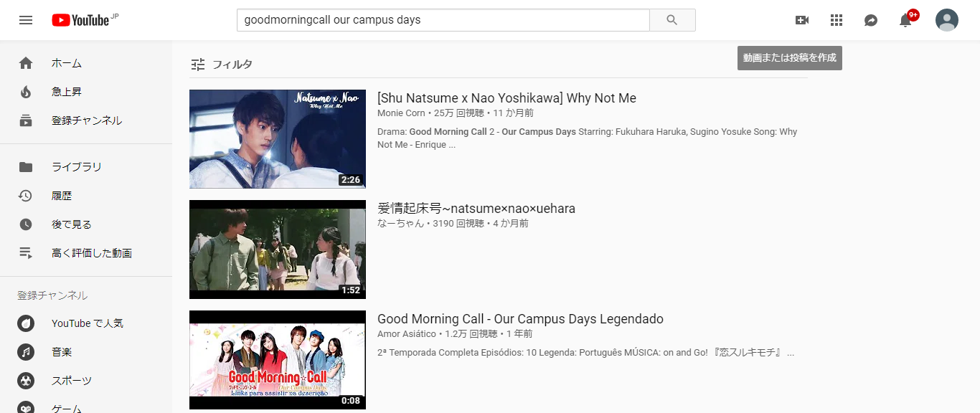Click the soccer ball icon beside スポーツ
980x413 pixels.
26,381
